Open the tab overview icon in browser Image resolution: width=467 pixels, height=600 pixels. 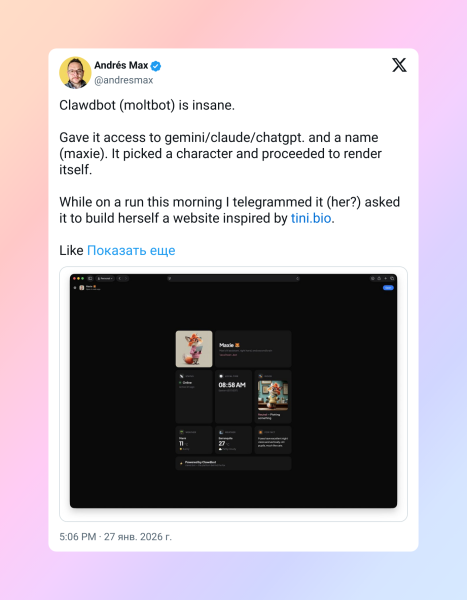(x=392, y=279)
